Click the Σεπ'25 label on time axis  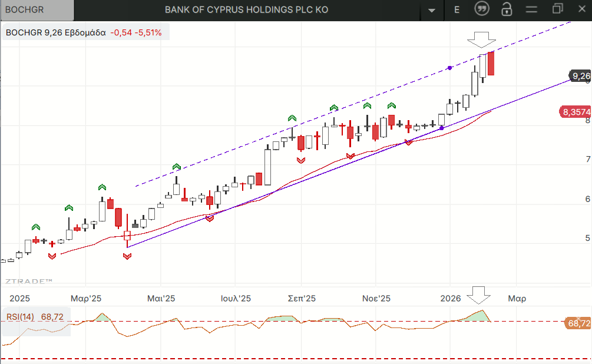(302, 299)
